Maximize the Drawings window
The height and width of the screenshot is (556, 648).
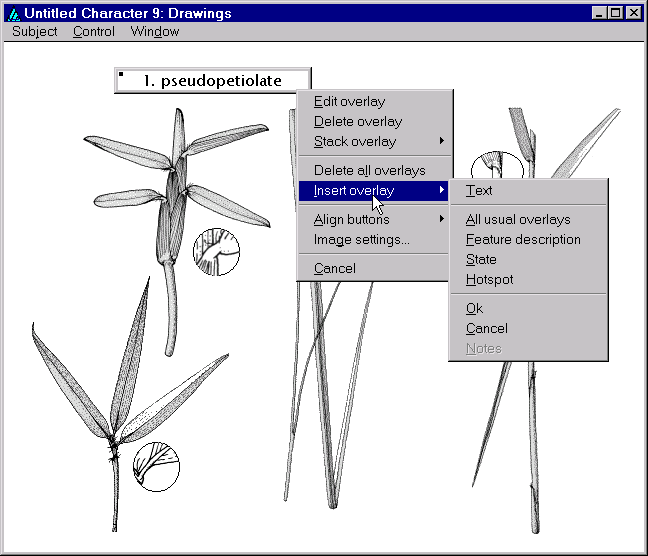(x=615, y=13)
